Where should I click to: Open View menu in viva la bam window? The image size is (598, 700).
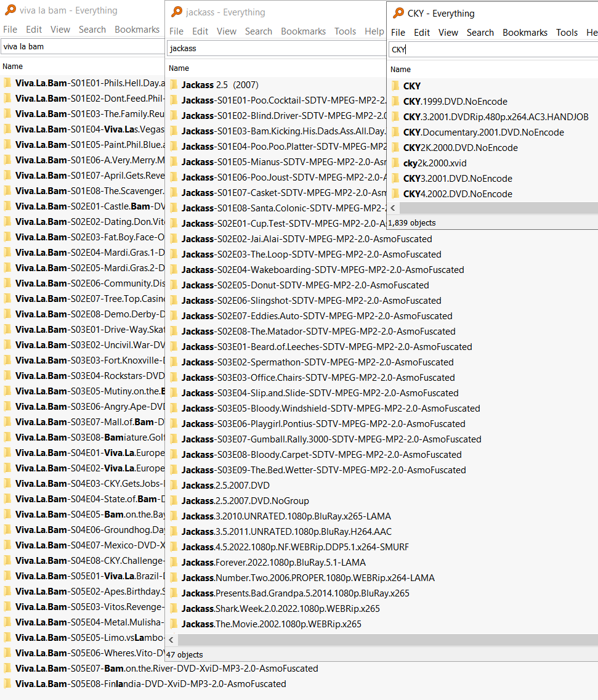tap(60, 30)
